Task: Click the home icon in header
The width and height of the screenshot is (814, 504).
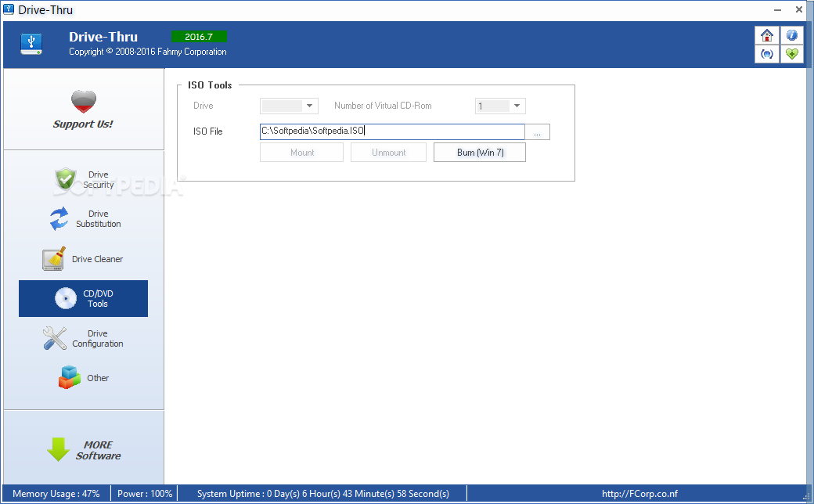Action: pos(767,35)
